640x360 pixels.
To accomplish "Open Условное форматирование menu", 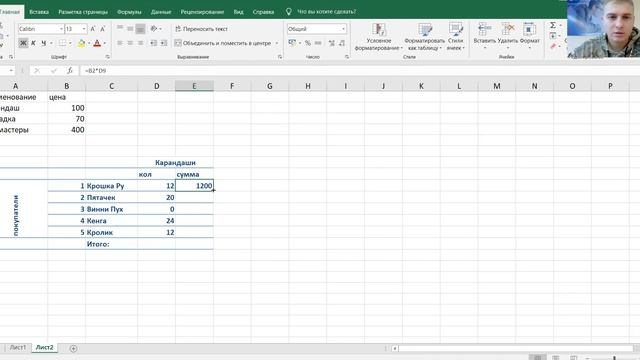I will 378,37.
